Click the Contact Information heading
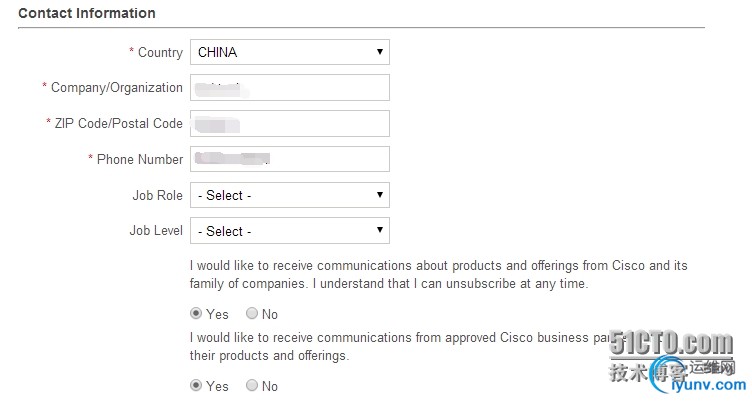752x401 pixels. pos(87,14)
